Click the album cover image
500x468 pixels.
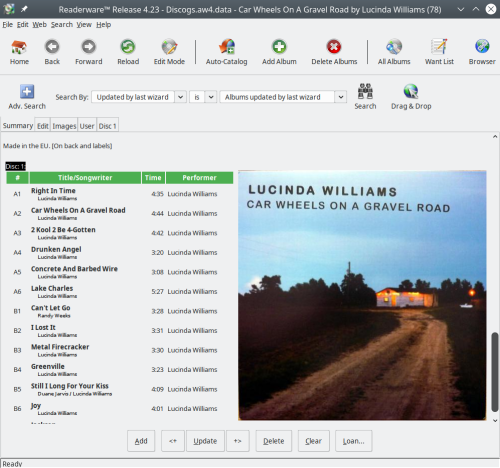click(x=362, y=295)
